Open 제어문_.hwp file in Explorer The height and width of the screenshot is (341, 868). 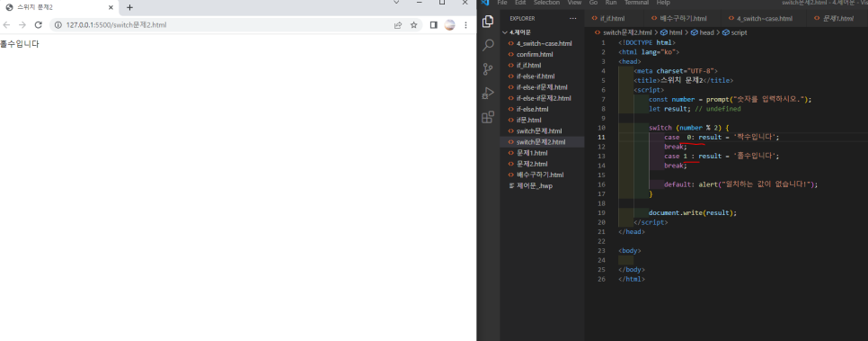tap(543, 185)
